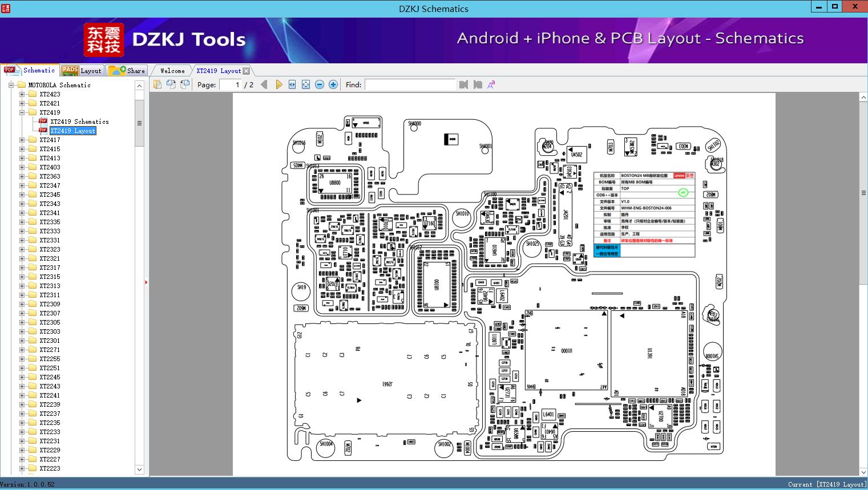Click the find previous icon
The image size is (868, 490).
[x=463, y=84]
